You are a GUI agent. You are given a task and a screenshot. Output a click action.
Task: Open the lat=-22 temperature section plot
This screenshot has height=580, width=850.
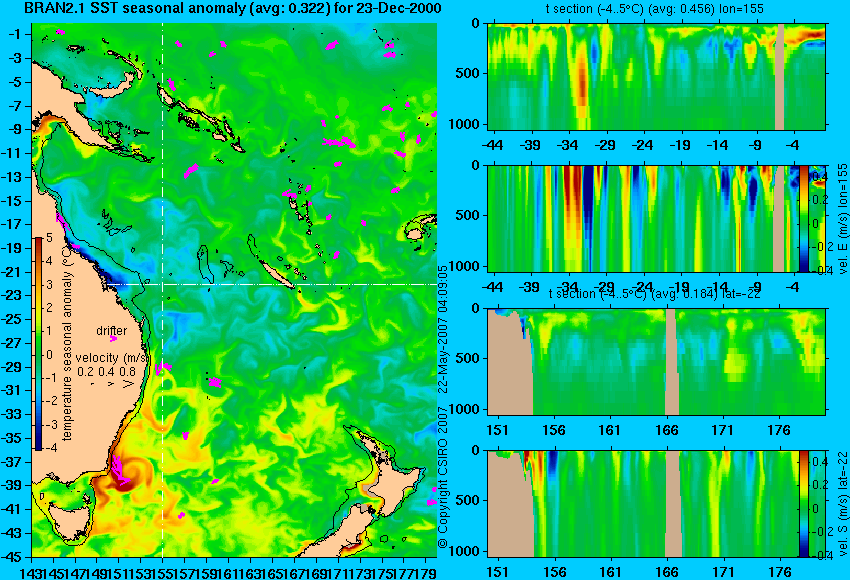656,362
